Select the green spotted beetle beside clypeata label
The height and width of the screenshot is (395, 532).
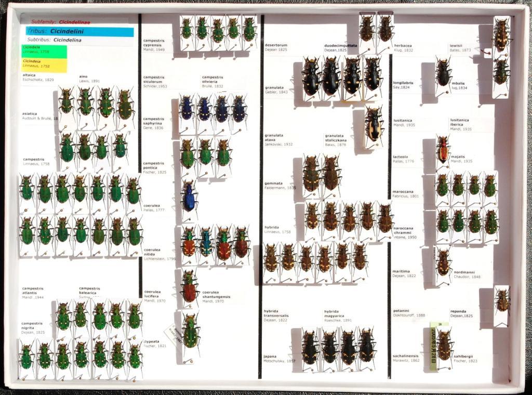tap(191, 331)
